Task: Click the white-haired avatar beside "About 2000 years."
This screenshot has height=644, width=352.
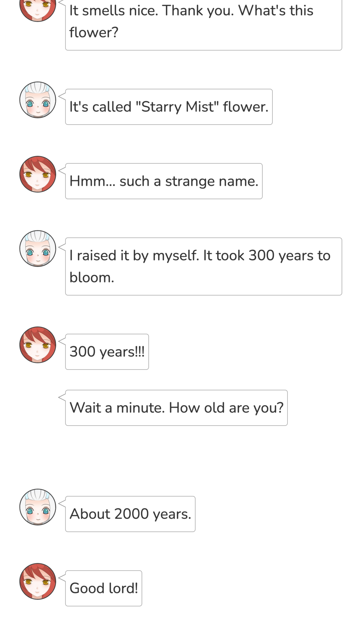Action: 37,507
